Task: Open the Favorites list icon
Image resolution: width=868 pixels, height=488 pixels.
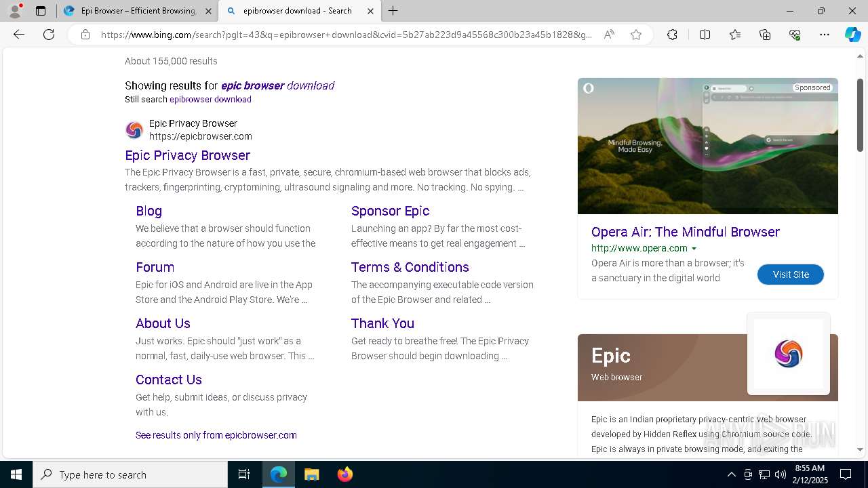Action: point(735,35)
